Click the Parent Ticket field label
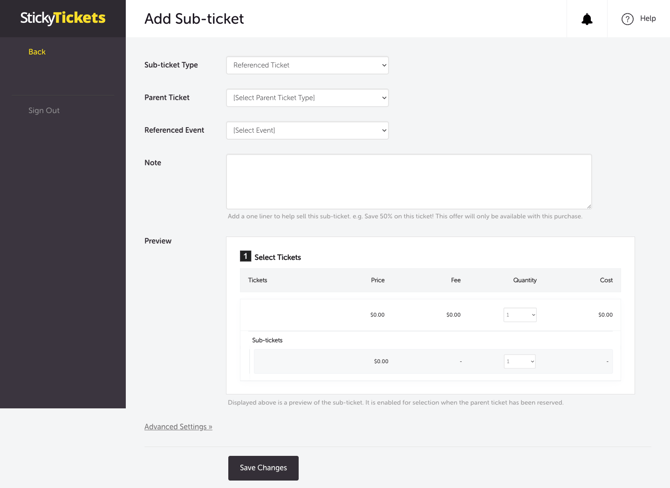The image size is (670, 488). pos(167,97)
